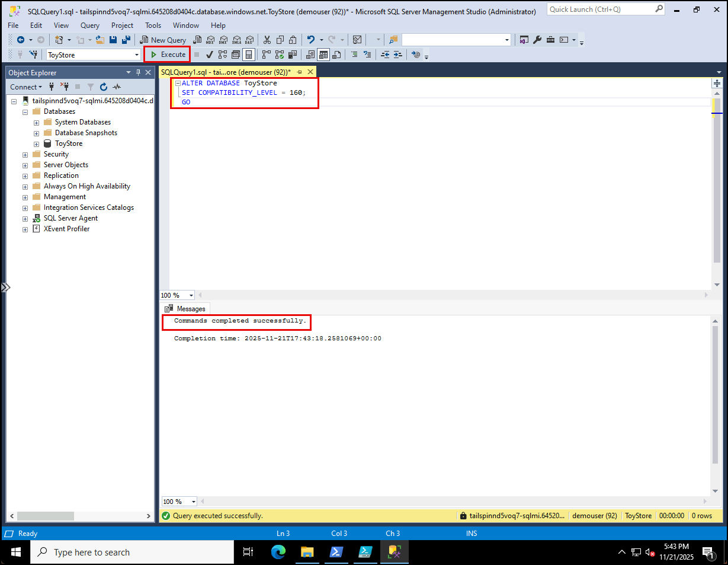Refresh the Object Explorer tree
The height and width of the screenshot is (565, 728).
102,87
